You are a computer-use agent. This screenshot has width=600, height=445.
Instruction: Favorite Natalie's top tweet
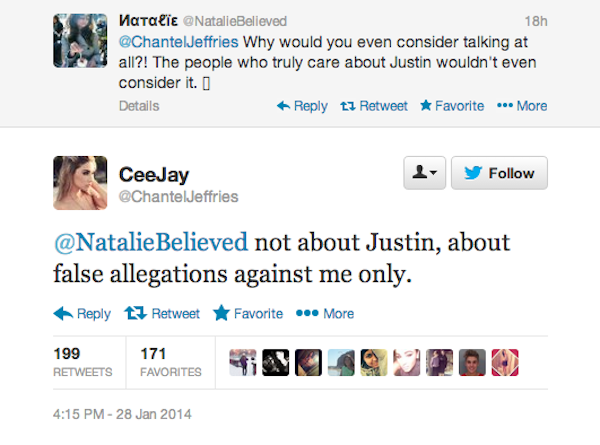tap(453, 105)
